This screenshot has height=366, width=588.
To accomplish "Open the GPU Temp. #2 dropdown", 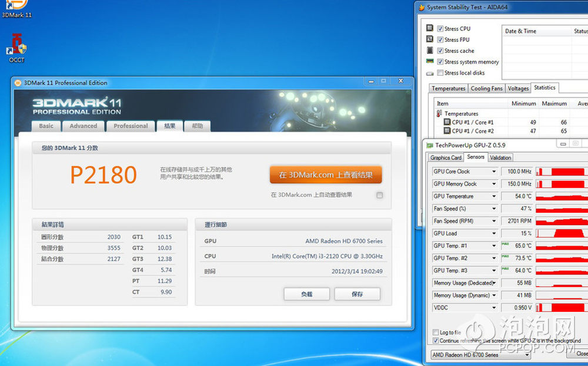I will point(494,258).
